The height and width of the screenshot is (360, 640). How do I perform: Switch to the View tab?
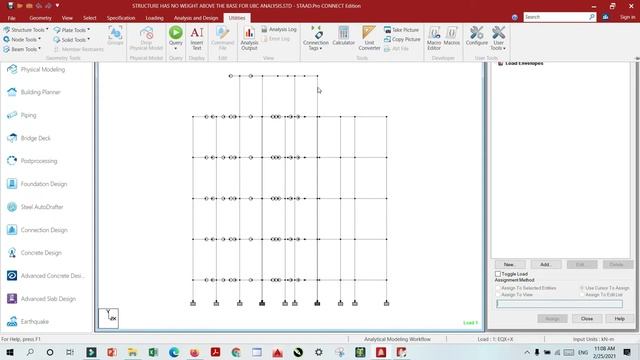pos(67,18)
